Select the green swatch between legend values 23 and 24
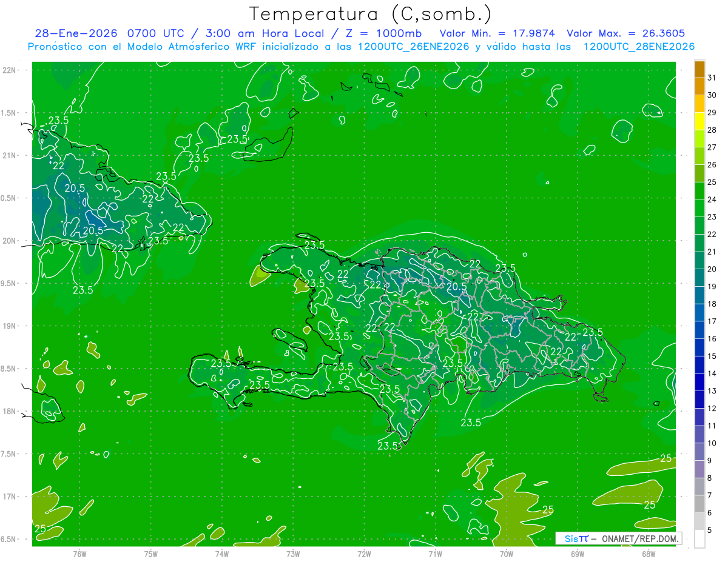728x562 pixels. [699, 208]
